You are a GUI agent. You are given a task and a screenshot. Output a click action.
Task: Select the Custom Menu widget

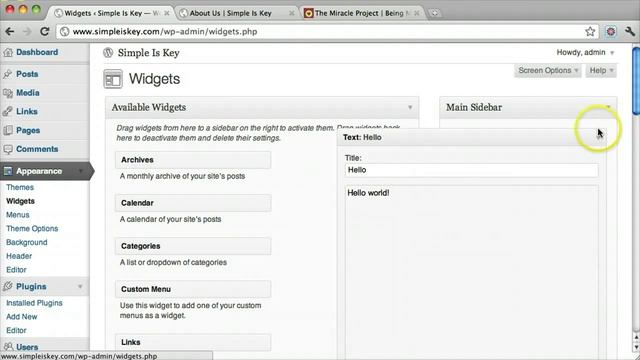coord(193,289)
